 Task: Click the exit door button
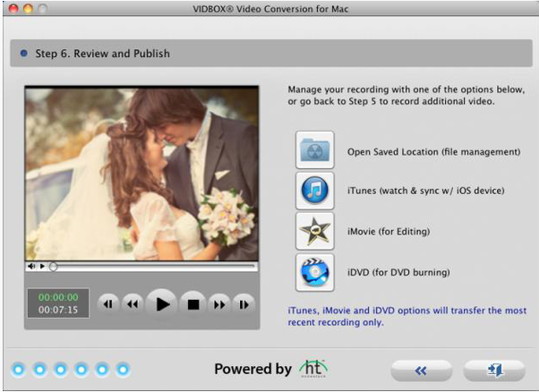[494, 371]
